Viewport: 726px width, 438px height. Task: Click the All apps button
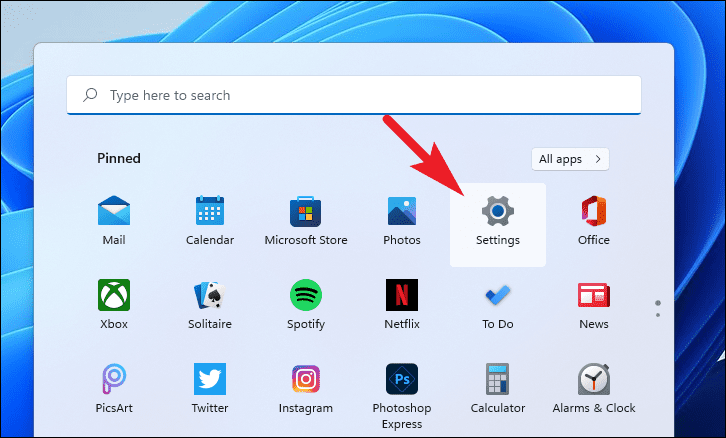point(570,159)
